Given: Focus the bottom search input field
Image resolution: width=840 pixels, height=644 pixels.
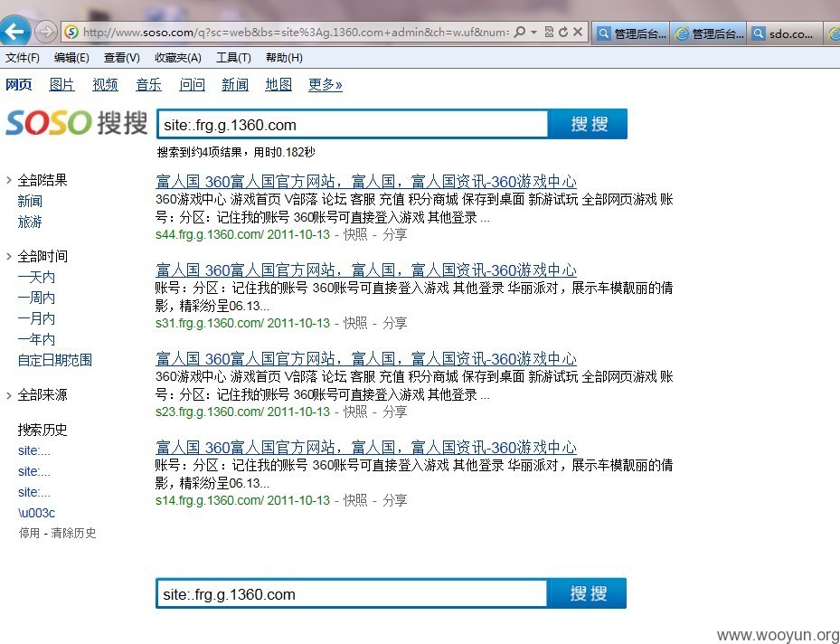Looking at the screenshot, I should tap(352, 594).
